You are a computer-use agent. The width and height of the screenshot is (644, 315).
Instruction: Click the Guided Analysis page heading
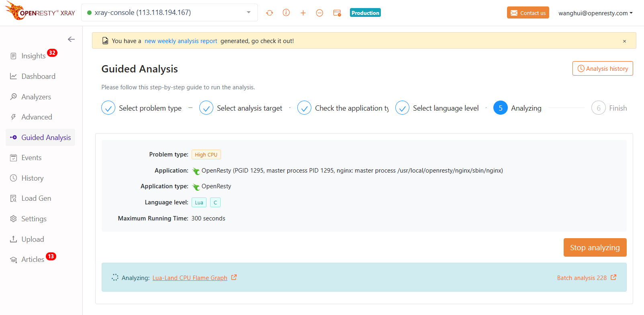tap(139, 69)
